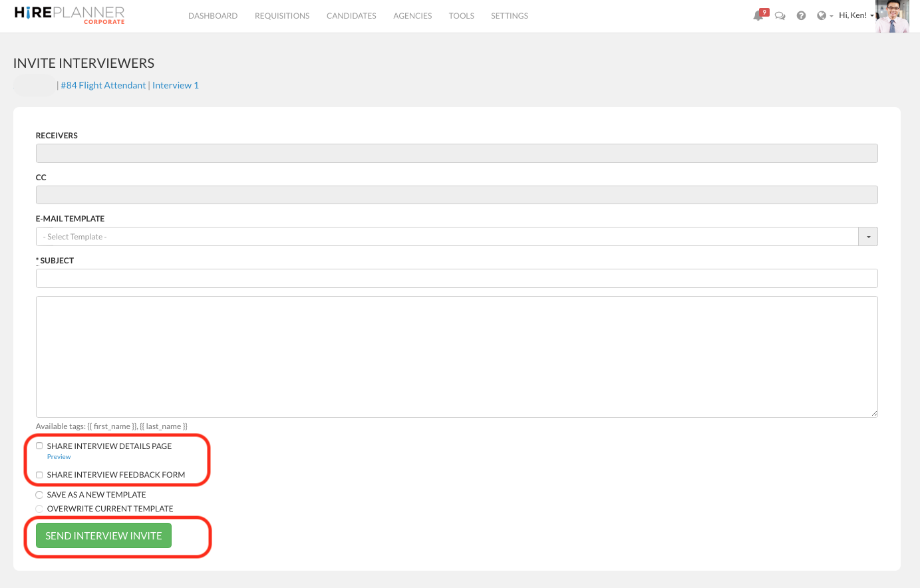Viewport: 920px width, 588px height.
Task: Click the Preview link
Action: click(59, 457)
